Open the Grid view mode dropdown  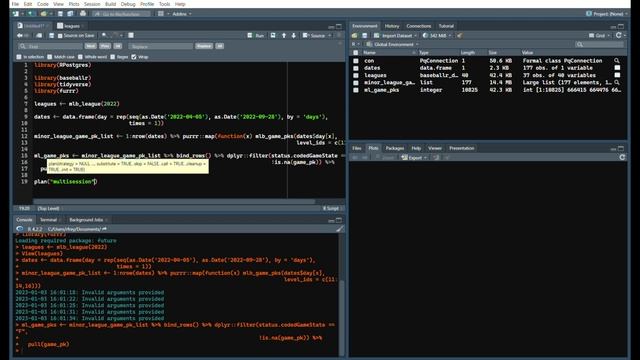tap(599, 36)
